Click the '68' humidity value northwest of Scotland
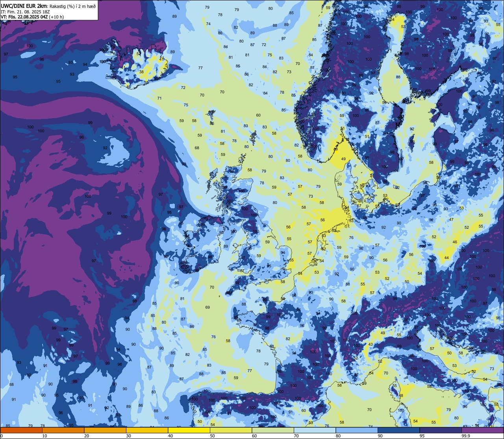Screen dimensions: 504x439 pyautogui.click(x=197, y=148)
